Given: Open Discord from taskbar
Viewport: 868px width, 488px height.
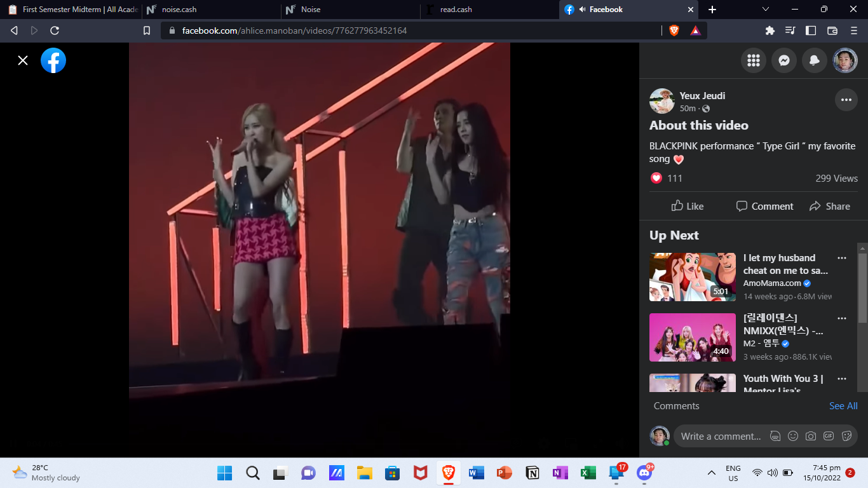Looking at the screenshot, I should tap(644, 473).
